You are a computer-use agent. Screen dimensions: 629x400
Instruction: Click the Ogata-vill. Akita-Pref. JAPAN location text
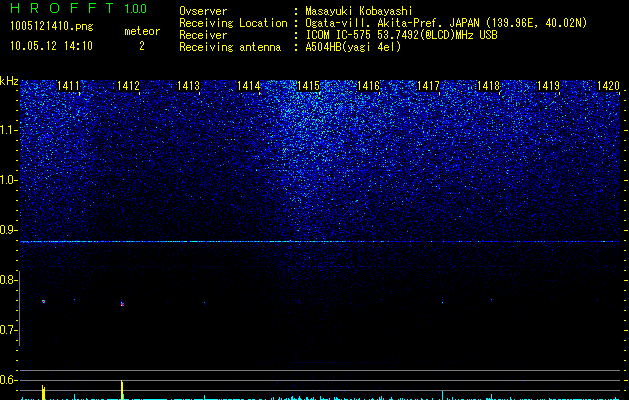click(x=446, y=23)
